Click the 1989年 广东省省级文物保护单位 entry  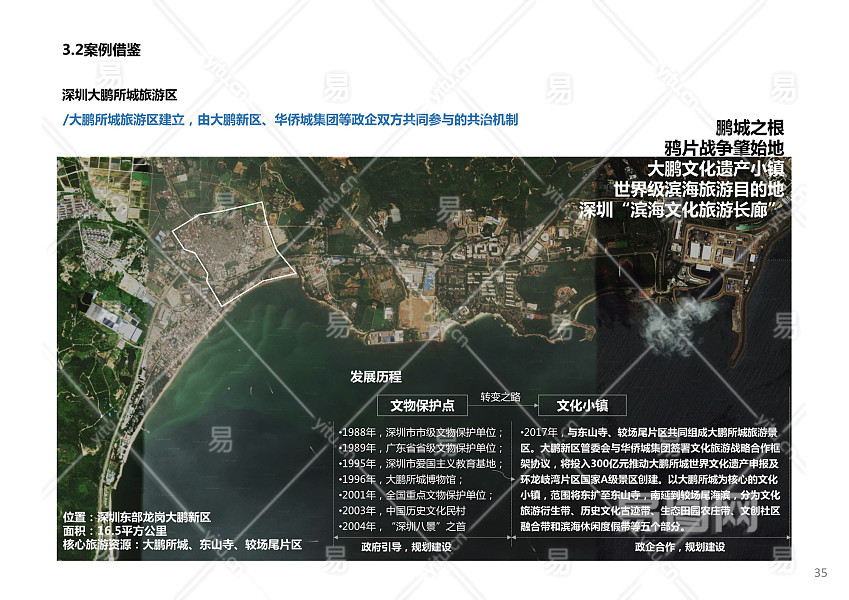point(421,448)
